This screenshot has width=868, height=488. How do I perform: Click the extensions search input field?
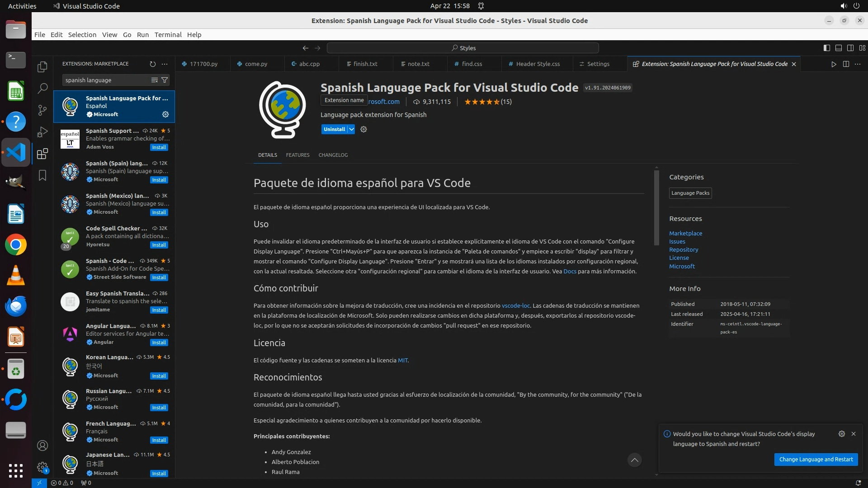point(106,80)
